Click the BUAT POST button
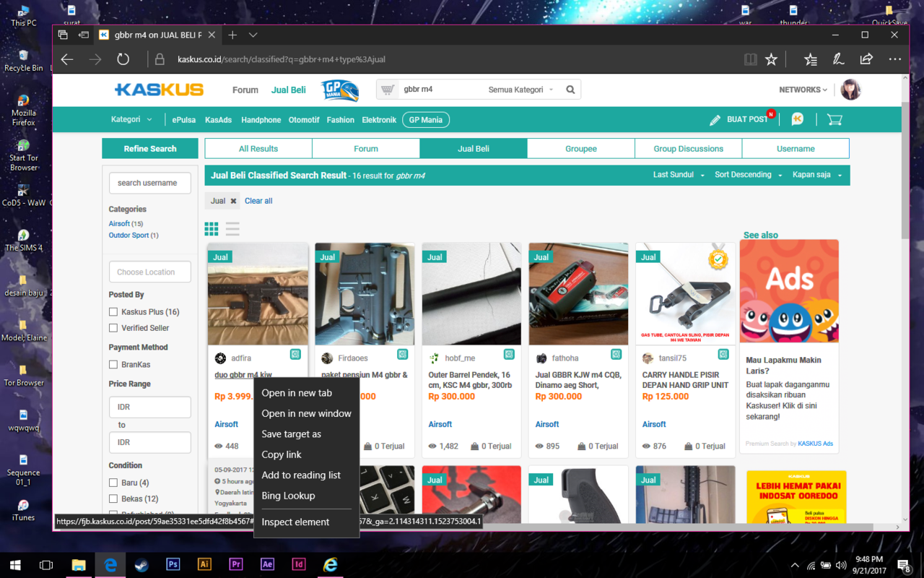Viewport: 924px width, 578px height. pyautogui.click(x=740, y=119)
